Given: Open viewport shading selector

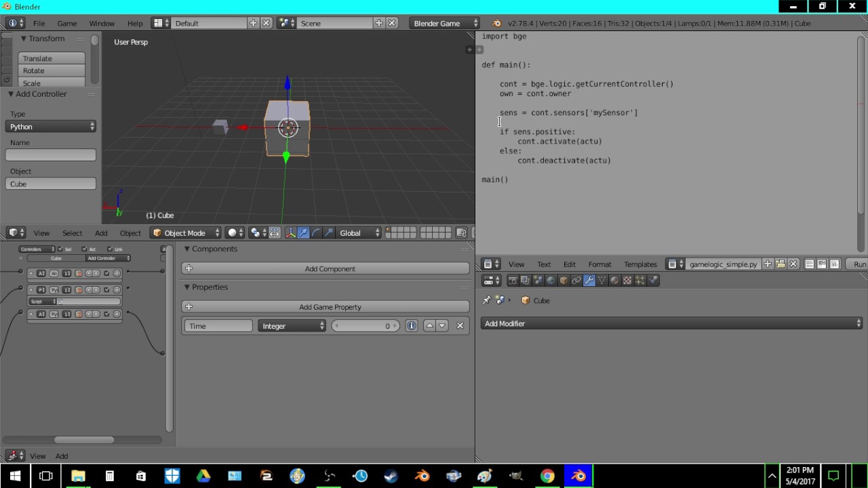Looking at the screenshot, I should tap(235, 233).
